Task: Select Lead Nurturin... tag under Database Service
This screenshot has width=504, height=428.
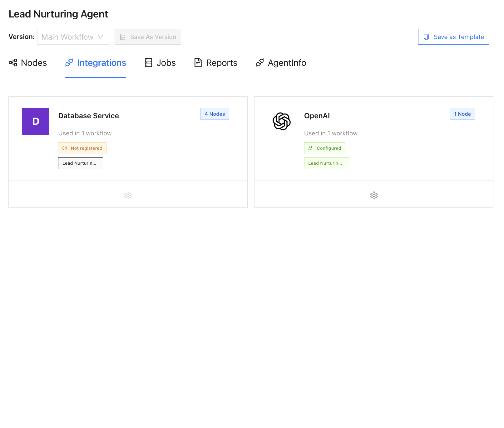Action: 80,163
